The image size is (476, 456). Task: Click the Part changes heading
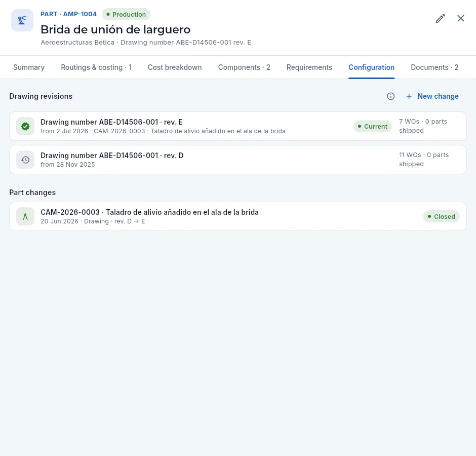point(32,193)
